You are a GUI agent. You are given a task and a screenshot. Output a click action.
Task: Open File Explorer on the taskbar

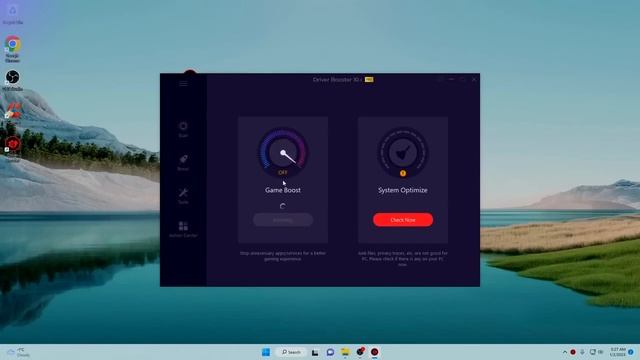point(345,352)
